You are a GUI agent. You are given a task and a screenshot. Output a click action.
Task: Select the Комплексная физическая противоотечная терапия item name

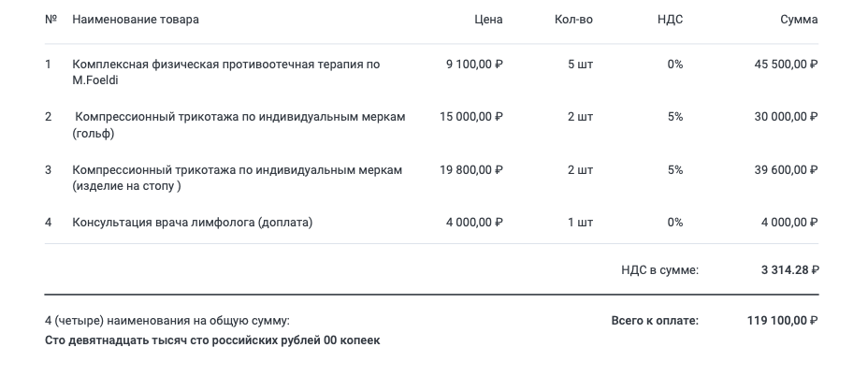[225, 72]
